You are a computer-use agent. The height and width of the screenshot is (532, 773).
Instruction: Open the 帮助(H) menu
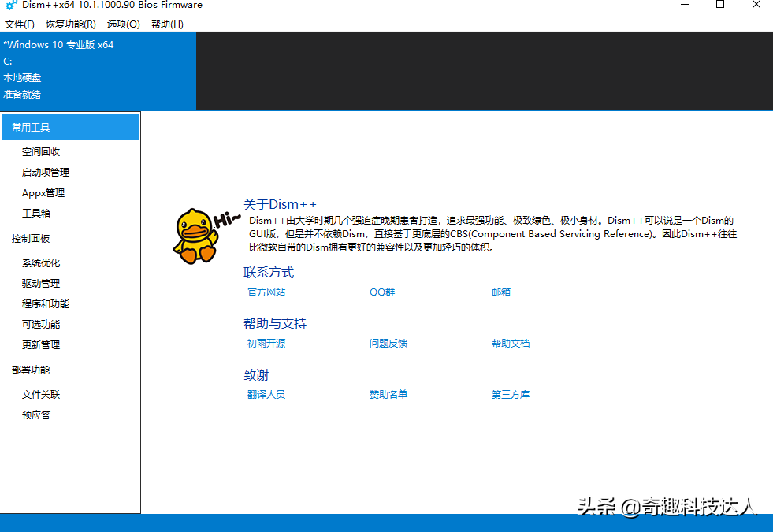point(167,24)
